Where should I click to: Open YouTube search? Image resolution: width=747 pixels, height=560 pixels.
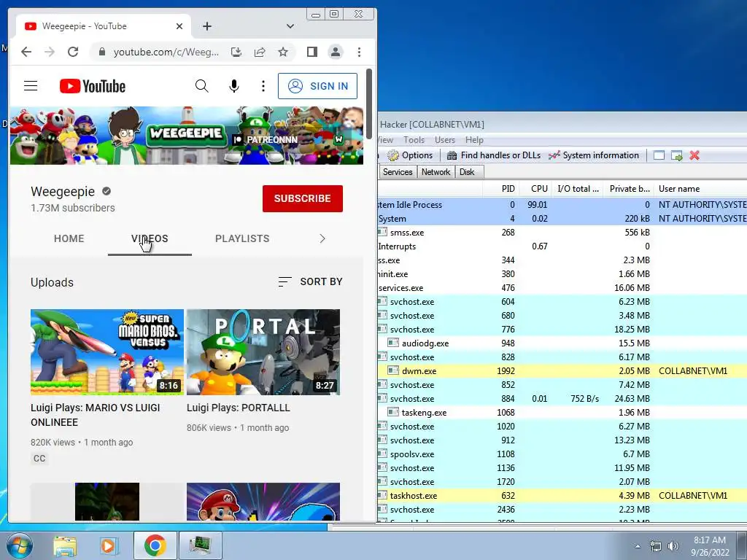click(x=202, y=86)
